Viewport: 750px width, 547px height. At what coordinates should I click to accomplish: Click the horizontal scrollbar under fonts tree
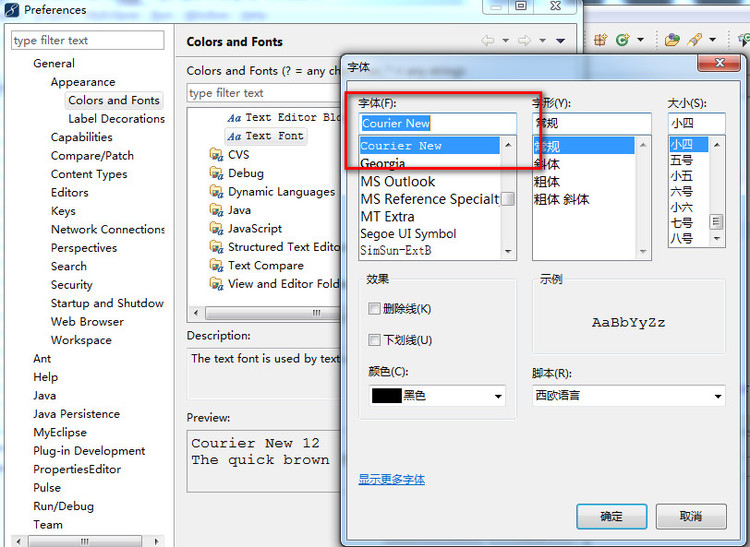click(272, 313)
